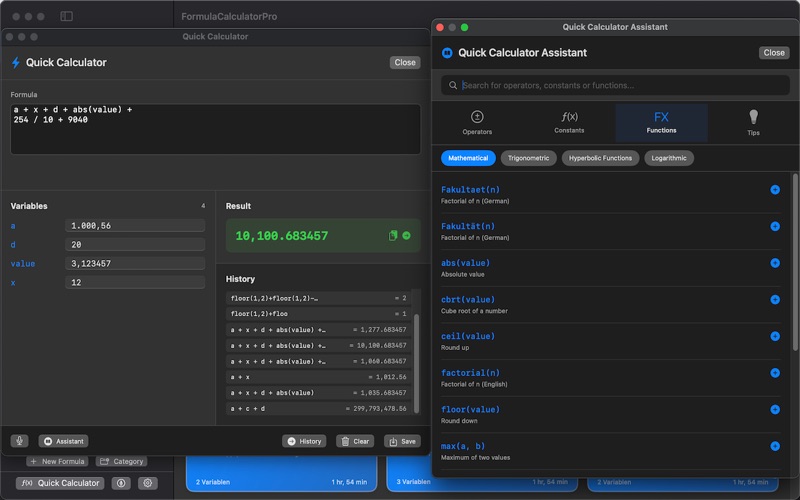Open settings gear in main window

pos(147,483)
